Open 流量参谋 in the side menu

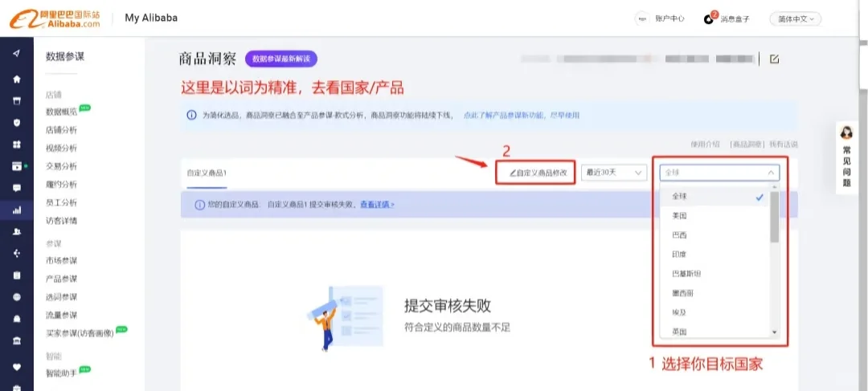(x=61, y=316)
